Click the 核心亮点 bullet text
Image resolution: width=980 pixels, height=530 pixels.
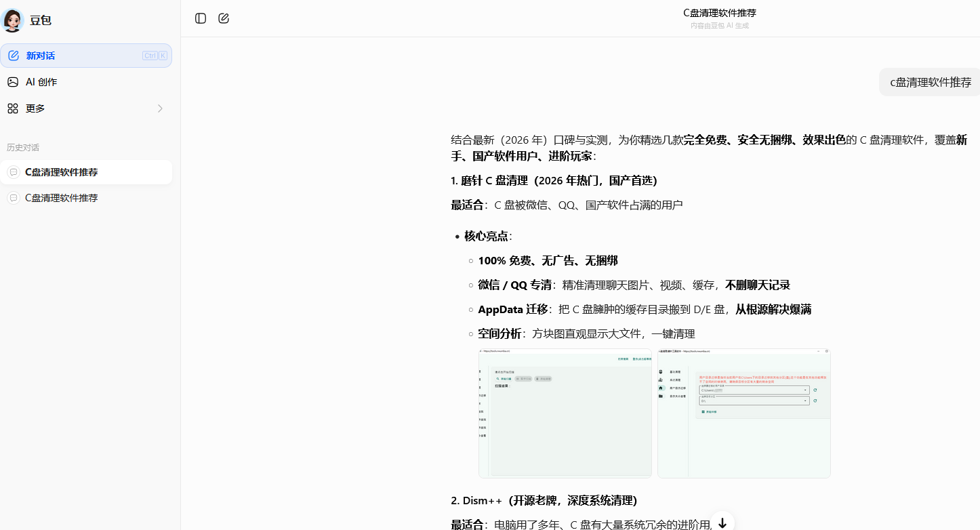coord(488,236)
